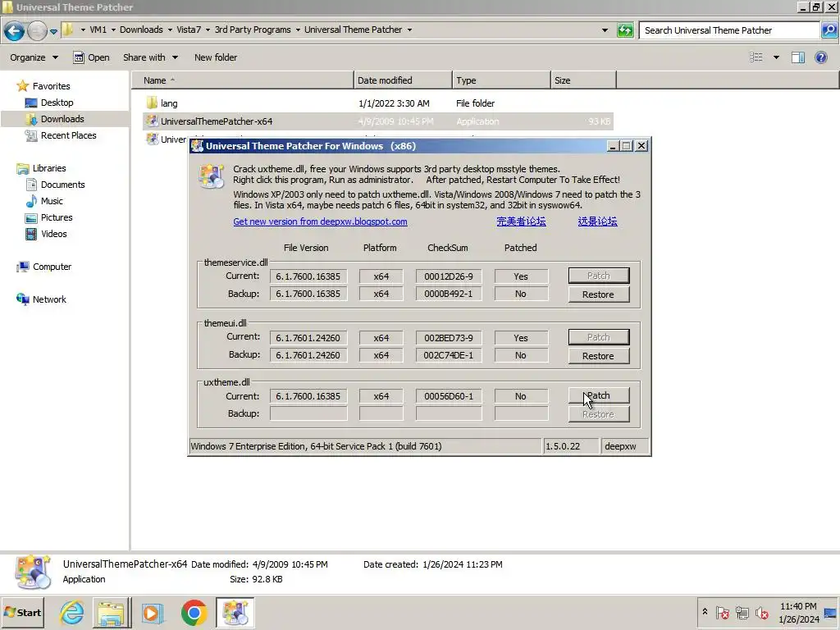
Task: Open Pictures library
Action: (x=57, y=217)
